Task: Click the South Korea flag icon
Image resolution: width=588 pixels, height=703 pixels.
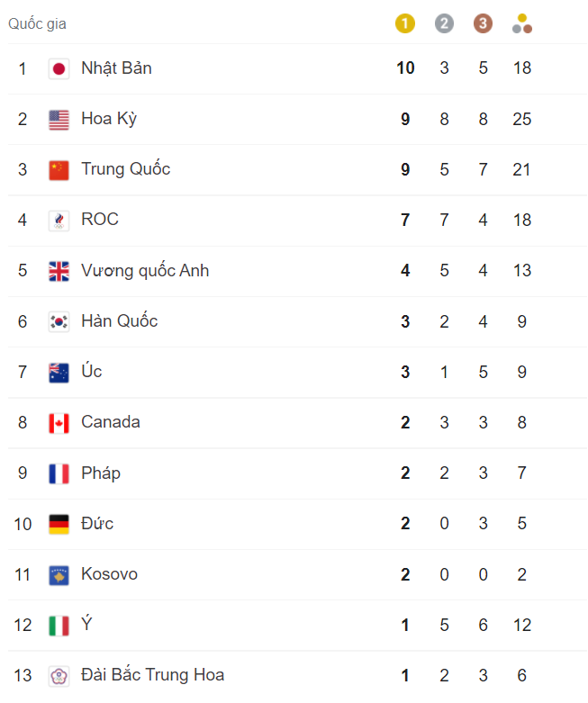Action: [x=59, y=321]
